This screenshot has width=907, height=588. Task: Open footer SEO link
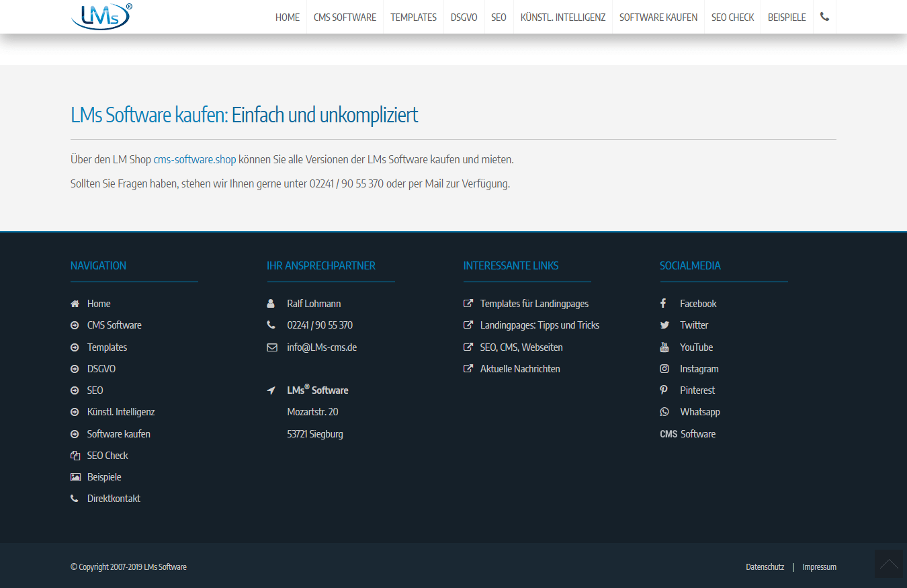(95, 390)
